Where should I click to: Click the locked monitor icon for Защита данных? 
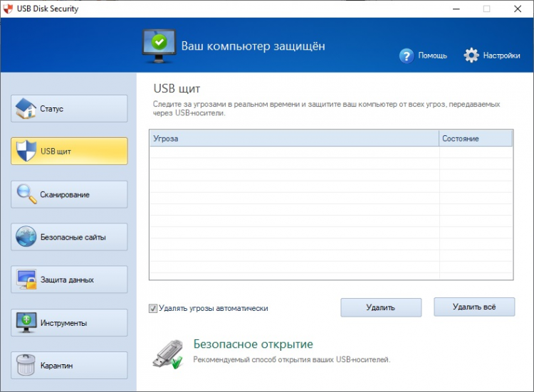tap(26, 280)
